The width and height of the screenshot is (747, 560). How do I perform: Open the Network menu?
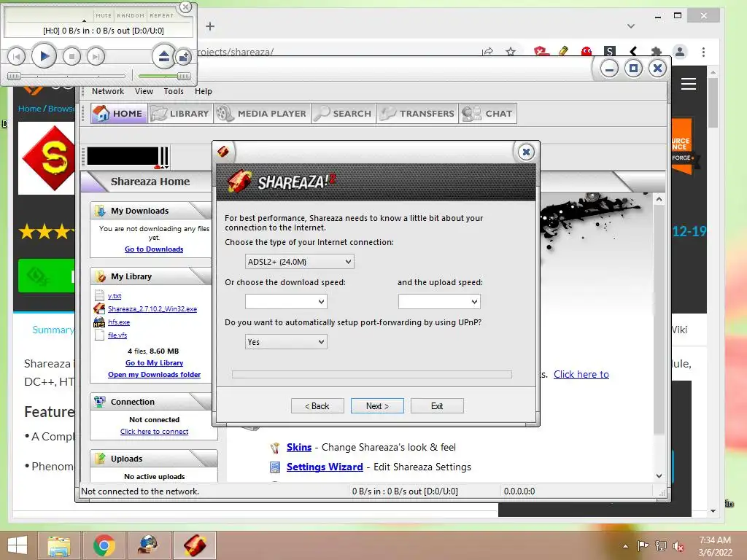[108, 91]
